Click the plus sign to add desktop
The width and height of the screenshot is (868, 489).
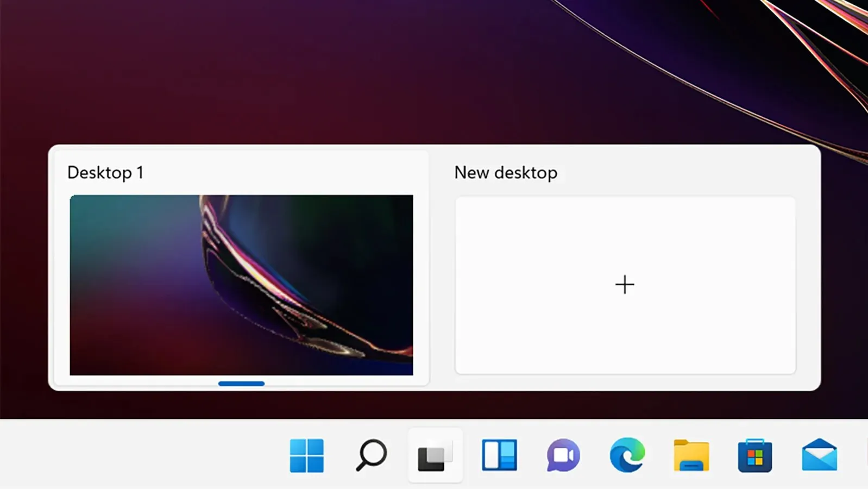pyautogui.click(x=625, y=285)
